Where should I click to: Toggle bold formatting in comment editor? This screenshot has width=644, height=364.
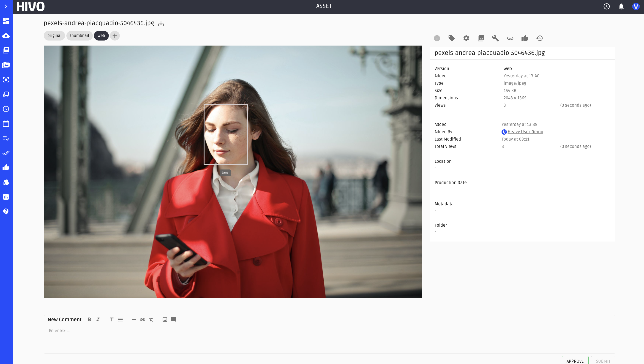tap(89, 320)
